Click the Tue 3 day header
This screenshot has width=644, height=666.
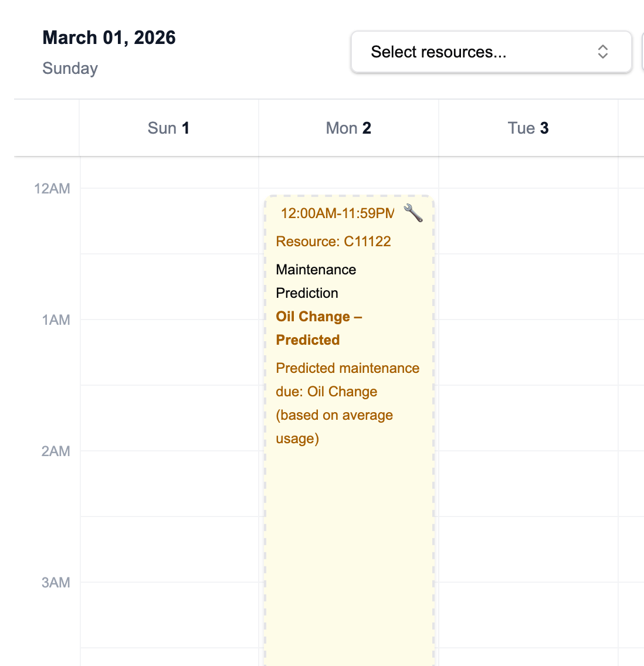tap(528, 128)
